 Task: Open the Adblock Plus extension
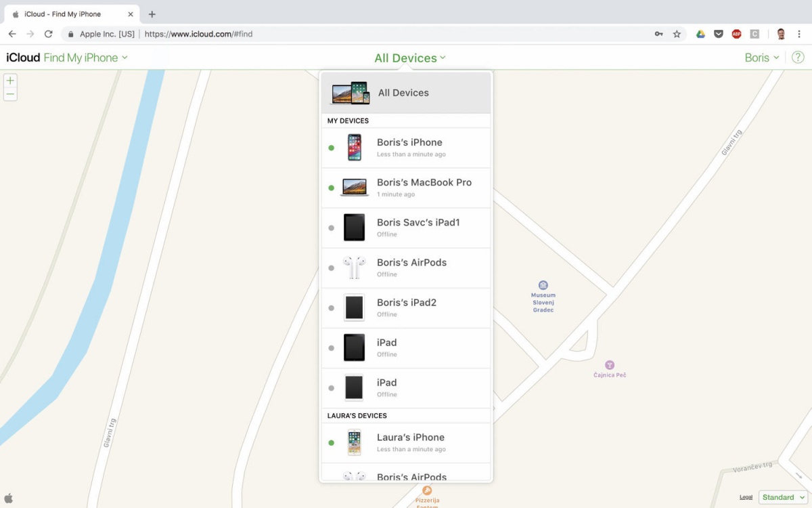736,34
